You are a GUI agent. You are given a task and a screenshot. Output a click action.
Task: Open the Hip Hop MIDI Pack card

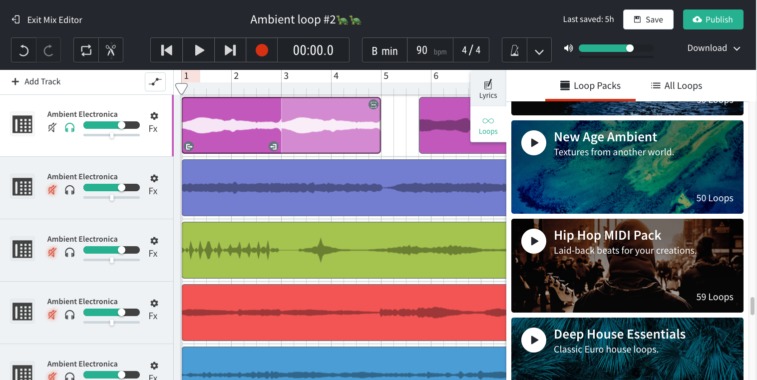[x=627, y=266]
